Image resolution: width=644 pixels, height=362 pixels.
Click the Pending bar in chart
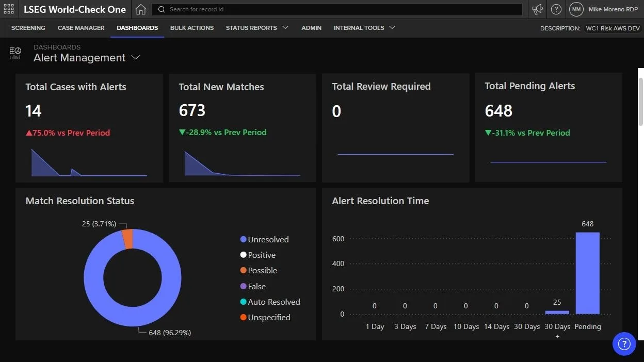(x=587, y=273)
